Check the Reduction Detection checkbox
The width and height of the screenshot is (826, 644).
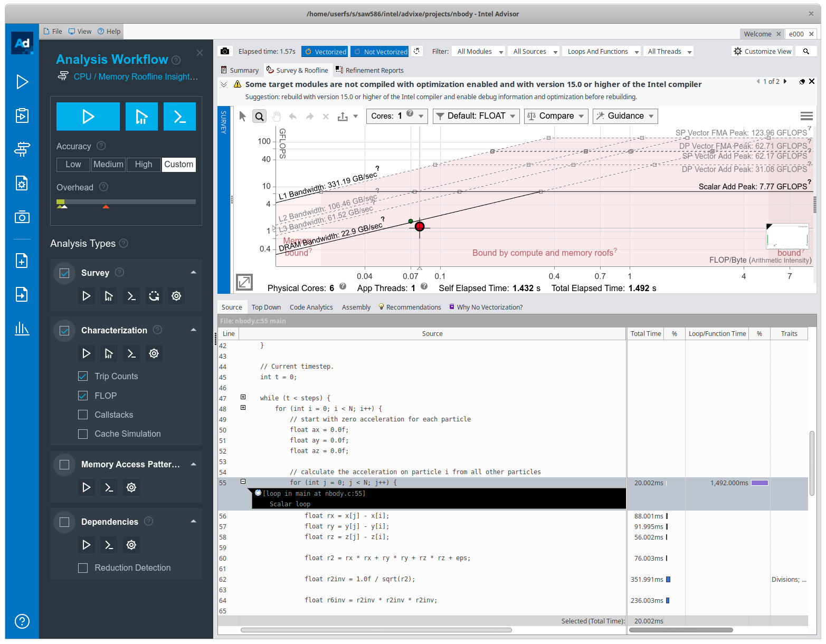pyautogui.click(x=83, y=568)
